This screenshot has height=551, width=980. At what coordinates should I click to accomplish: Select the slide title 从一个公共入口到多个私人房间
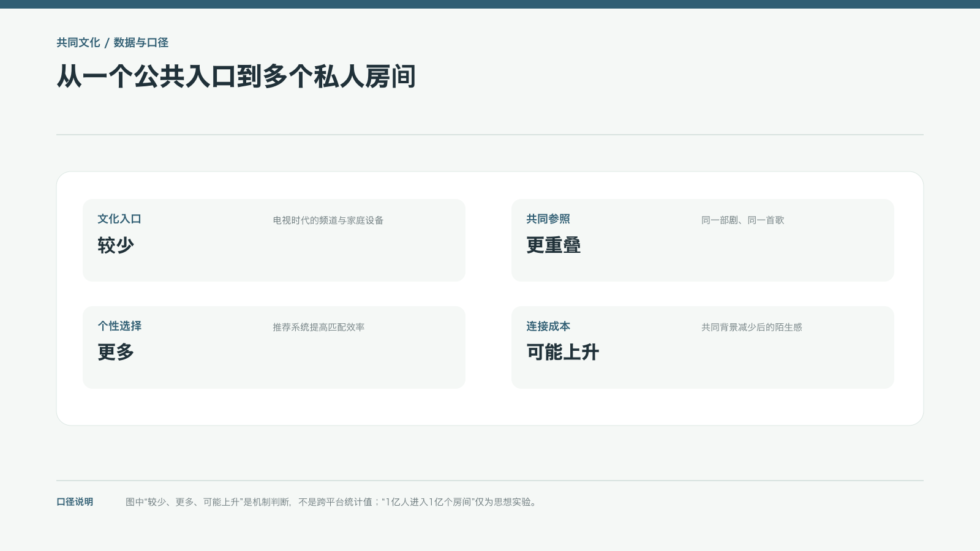click(x=236, y=77)
